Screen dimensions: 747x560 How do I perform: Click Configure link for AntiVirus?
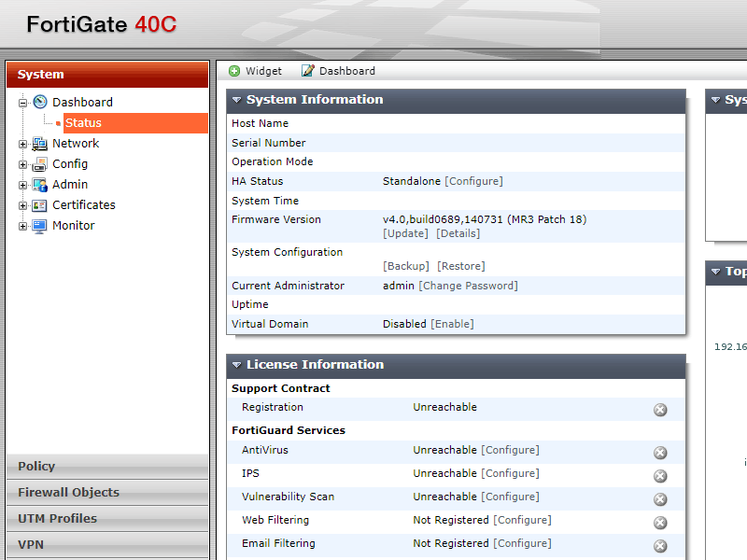point(510,450)
